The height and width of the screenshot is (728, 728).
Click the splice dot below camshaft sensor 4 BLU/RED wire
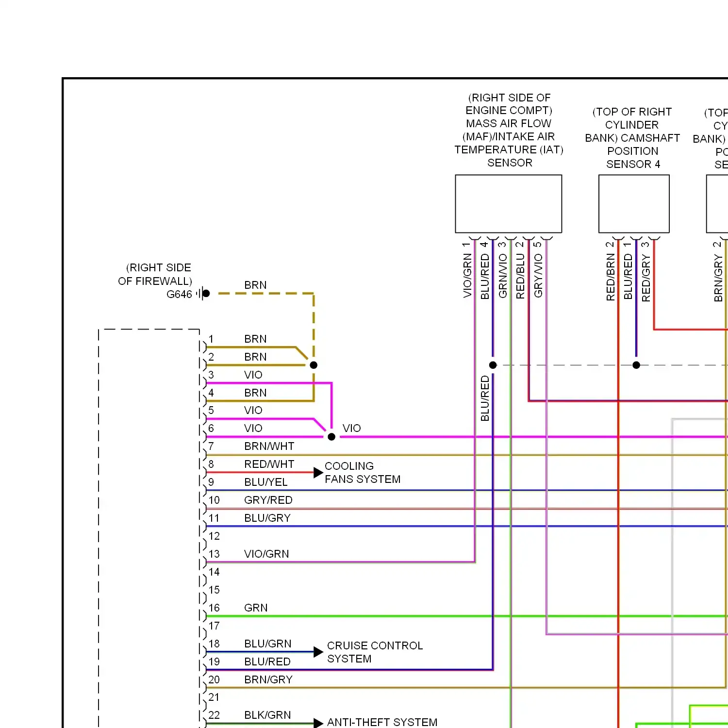tap(636, 365)
